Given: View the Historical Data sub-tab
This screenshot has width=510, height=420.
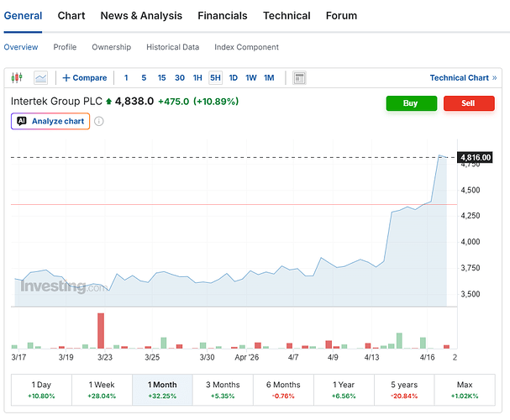Looking at the screenshot, I should pyautogui.click(x=173, y=47).
